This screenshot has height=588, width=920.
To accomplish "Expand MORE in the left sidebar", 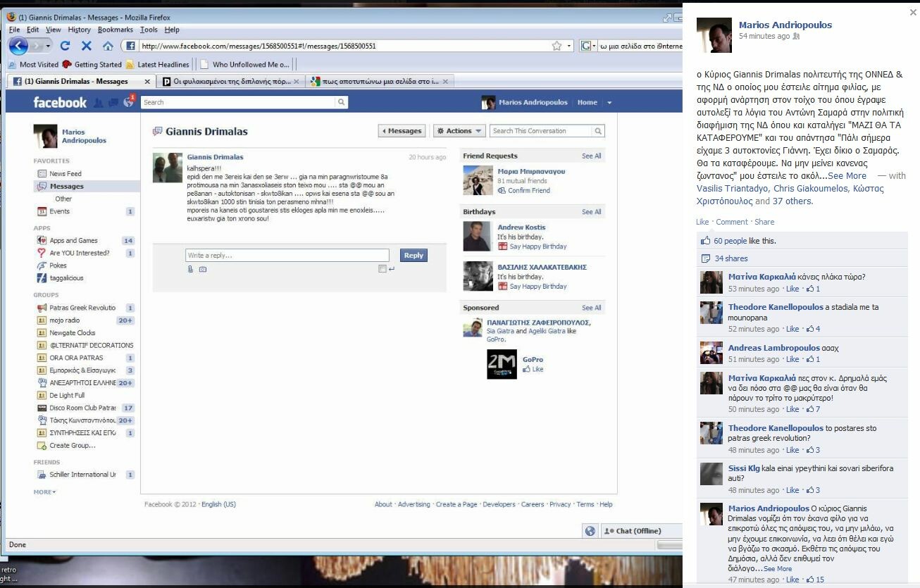I will pyautogui.click(x=44, y=492).
